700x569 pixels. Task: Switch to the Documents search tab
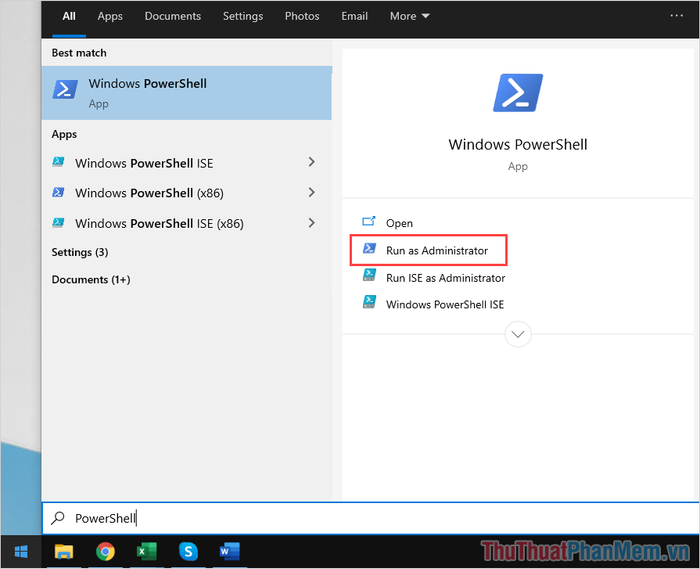172,16
